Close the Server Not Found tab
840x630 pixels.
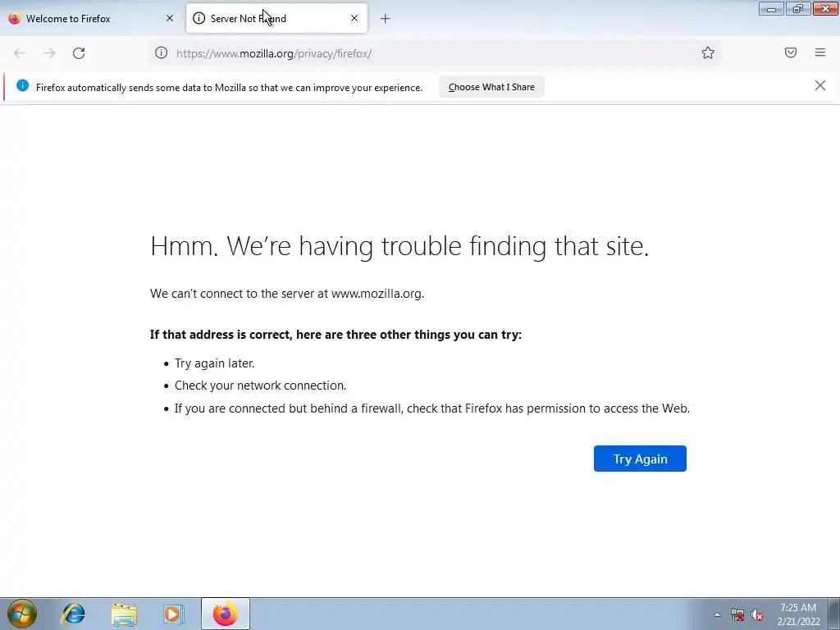coord(354,18)
